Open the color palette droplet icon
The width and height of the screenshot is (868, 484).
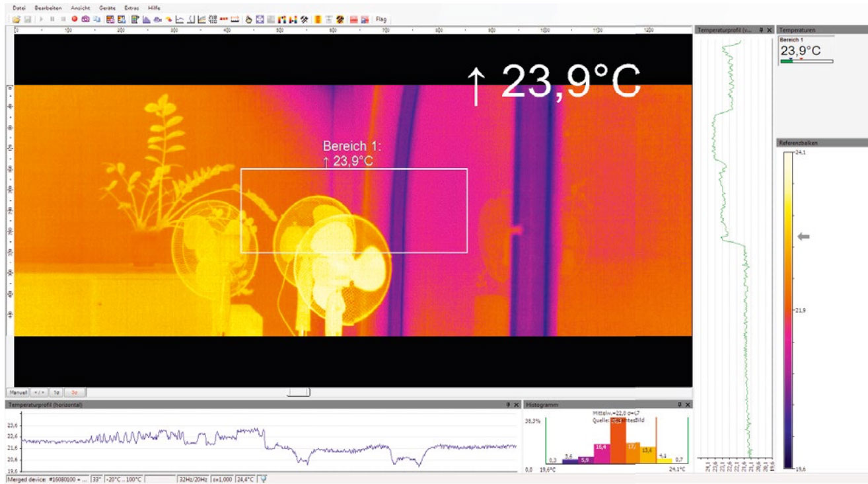(x=249, y=20)
